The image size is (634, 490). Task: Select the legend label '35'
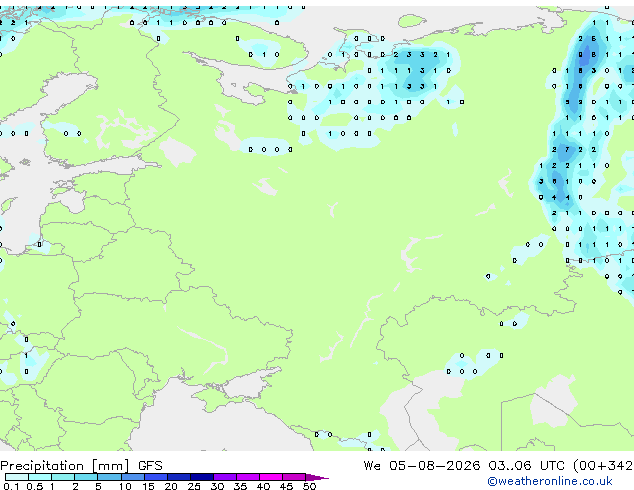[240, 486]
